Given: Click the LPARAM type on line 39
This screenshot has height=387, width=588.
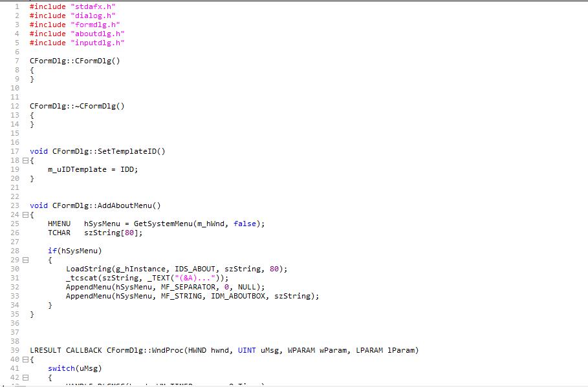Looking at the screenshot, I should (369, 350).
